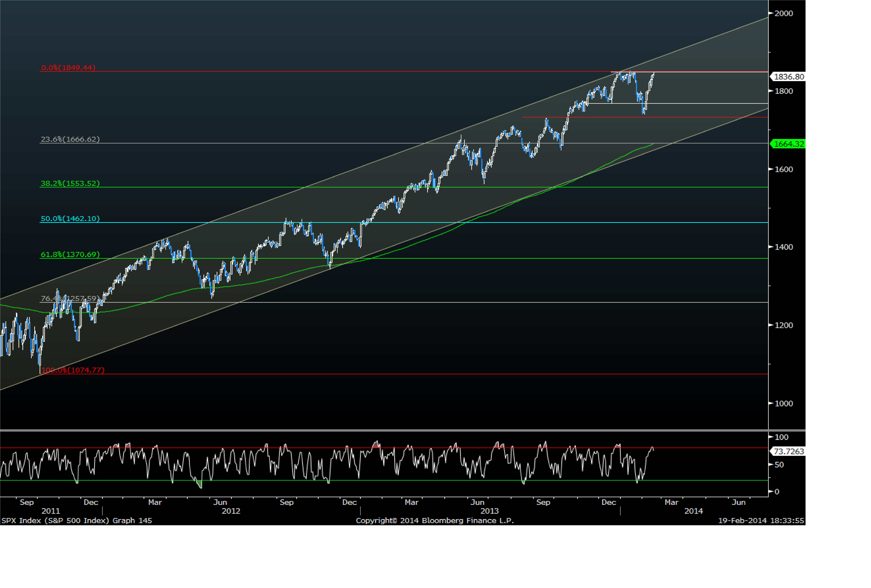Select the 38.2%(1553.52) Fibonacci label
Image resolution: width=871 pixels, height=588 pixels.
(70, 183)
